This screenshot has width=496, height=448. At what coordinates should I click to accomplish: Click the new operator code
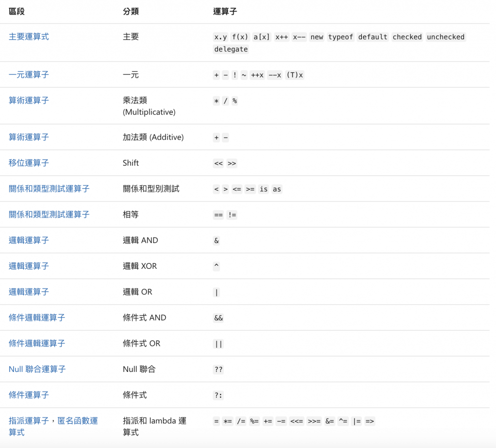tap(317, 37)
